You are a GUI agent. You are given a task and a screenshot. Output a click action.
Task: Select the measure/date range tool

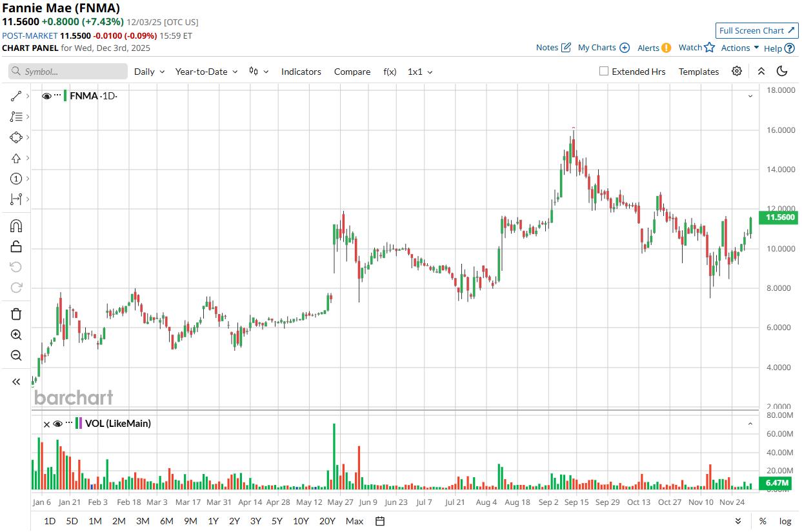point(16,199)
